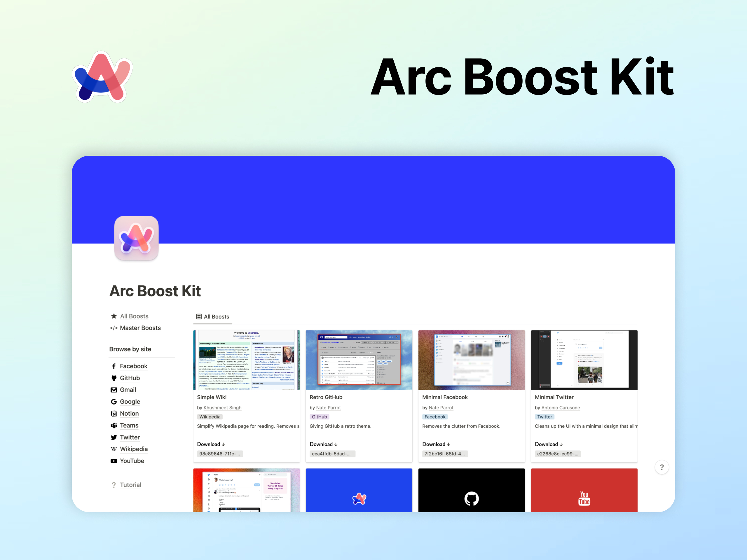
Task: Browse boosts for Google
Action: pyautogui.click(x=130, y=402)
